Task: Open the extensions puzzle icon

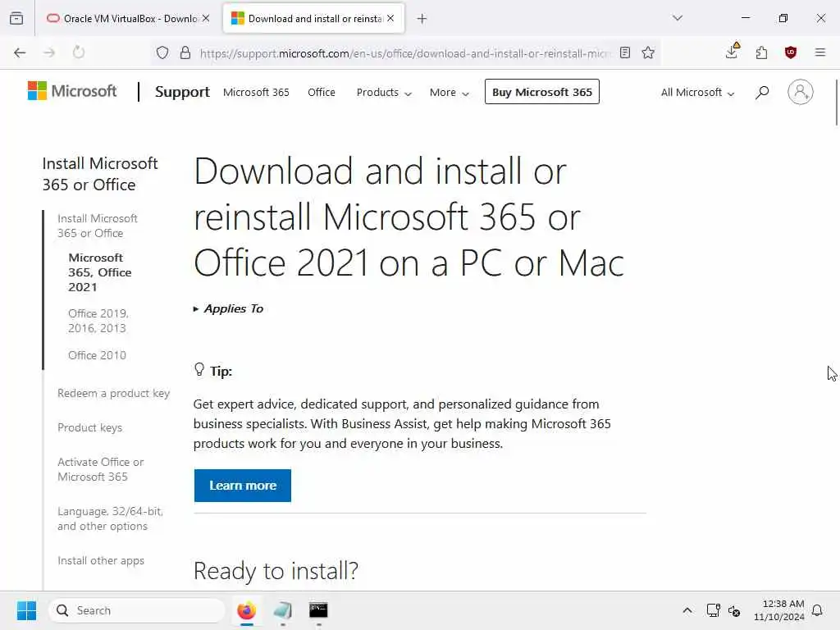Action: pos(761,52)
